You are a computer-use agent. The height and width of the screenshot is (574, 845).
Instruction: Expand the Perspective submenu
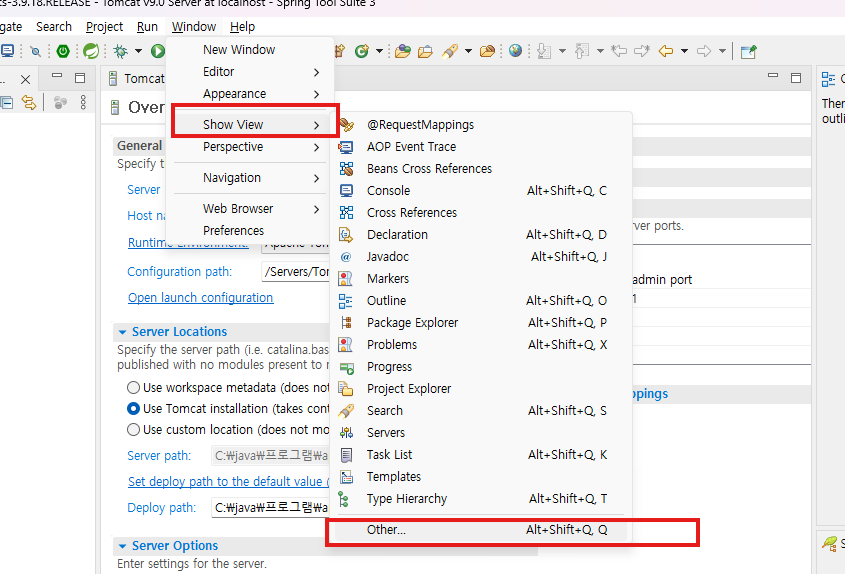coord(250,147)
